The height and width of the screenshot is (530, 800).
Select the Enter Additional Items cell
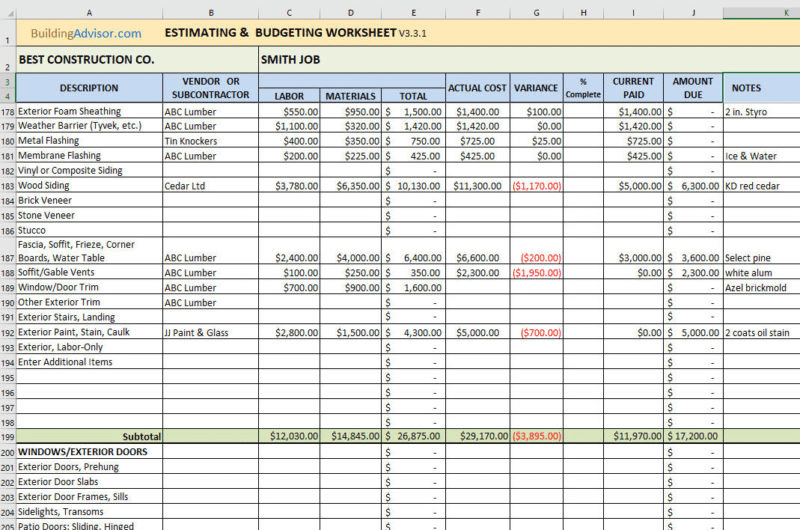pyautogui.click(x=89, y=362)
